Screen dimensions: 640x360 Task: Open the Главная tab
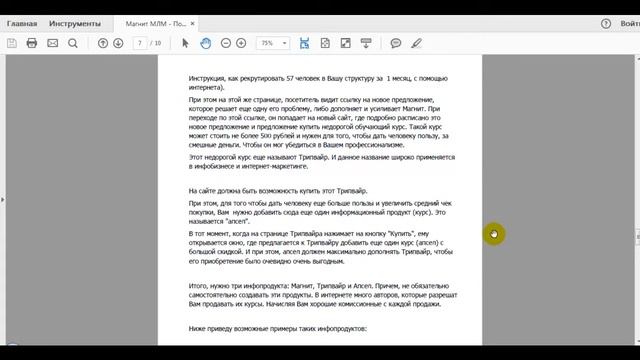[x=22, y=24]
